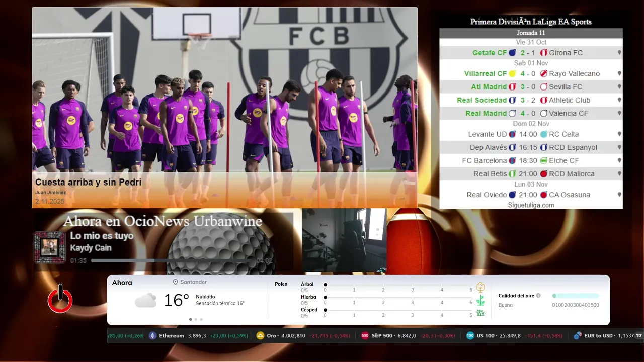
Task: Click the Ethereum coin icon in ticker
Action: [x=152, y=336]
